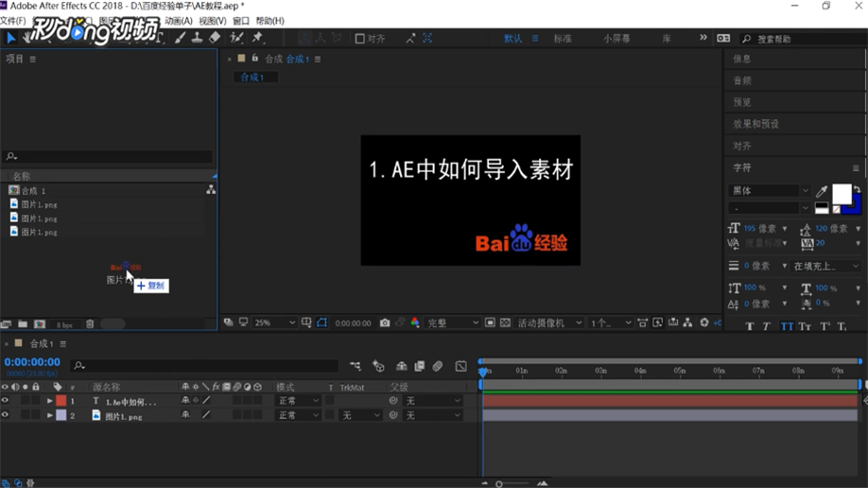The width and height of the screenshot is (868, 488).
Task: Select the Roto Brush tool
Action: point(237,38)
